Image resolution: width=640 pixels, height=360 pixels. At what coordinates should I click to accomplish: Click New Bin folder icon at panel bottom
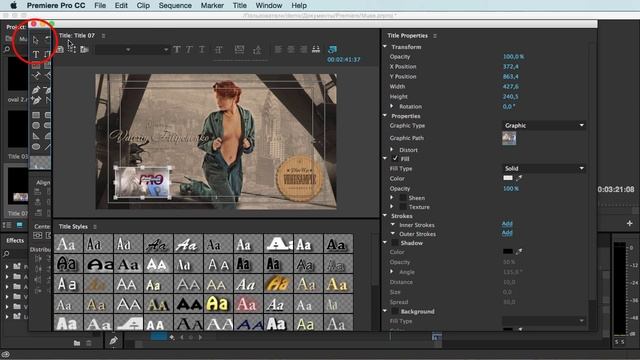[77, 343]
